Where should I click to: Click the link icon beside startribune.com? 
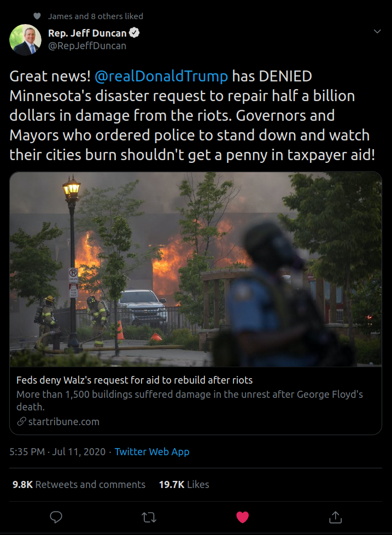tap(21, 422)
